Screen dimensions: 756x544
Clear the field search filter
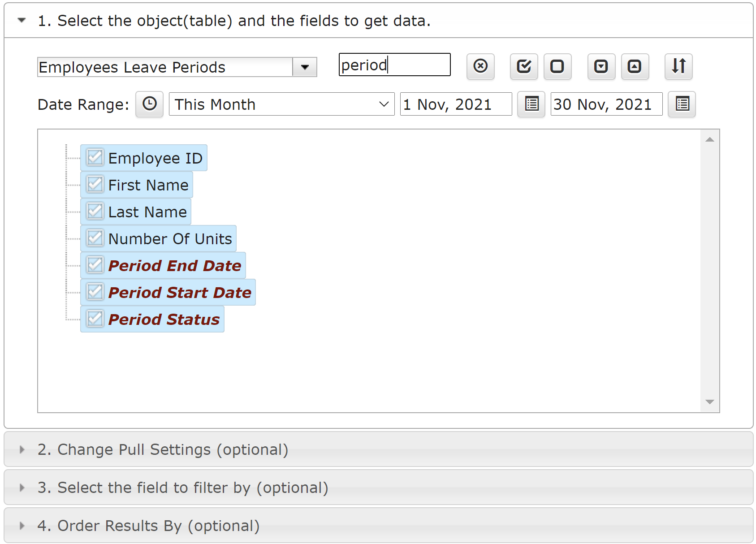480,66
